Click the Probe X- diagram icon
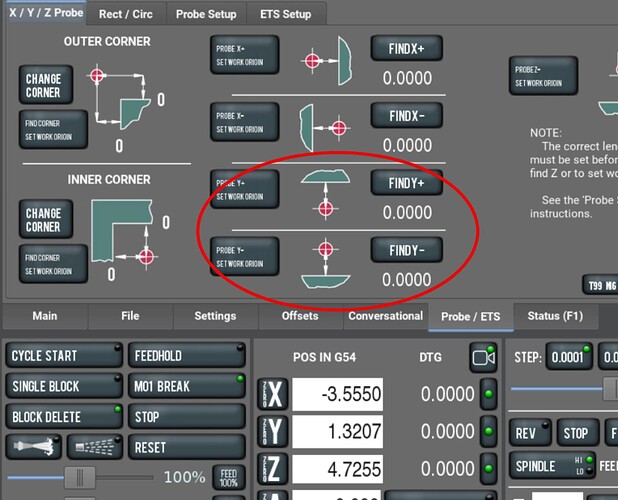This screenshot has height=500, width=618. [324, 126]
